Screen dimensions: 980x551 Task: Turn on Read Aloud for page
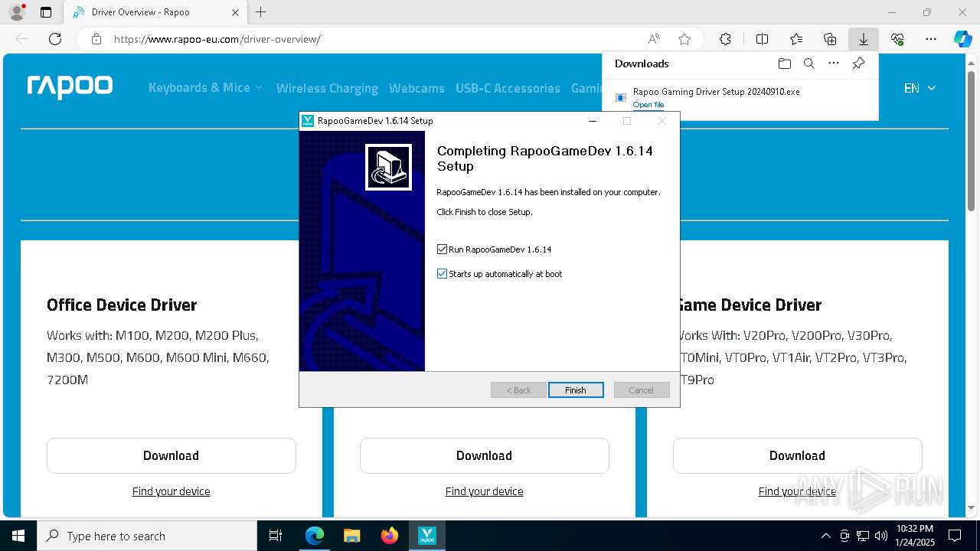point(654,39)
